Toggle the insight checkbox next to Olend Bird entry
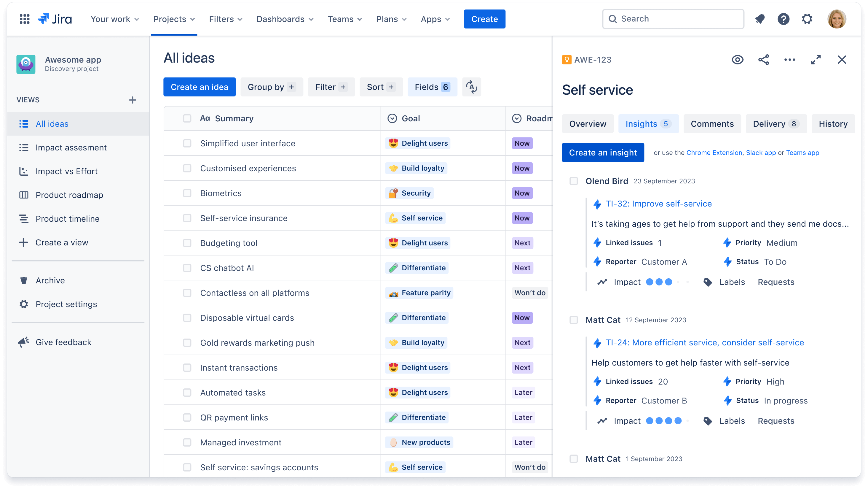 (x=574, y=181)
